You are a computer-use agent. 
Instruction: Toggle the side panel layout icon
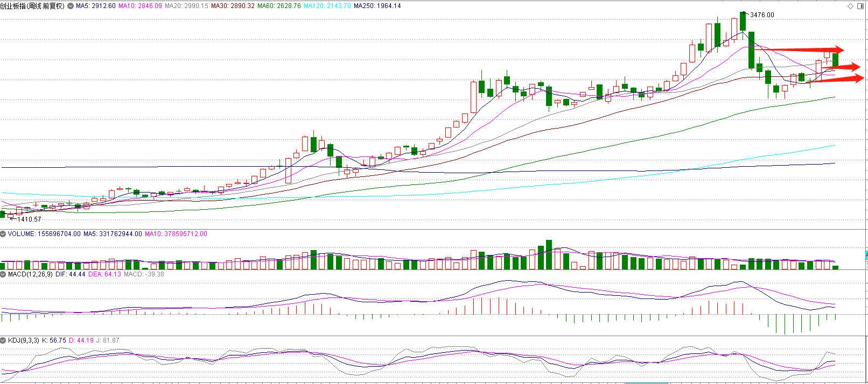point(860,6)
